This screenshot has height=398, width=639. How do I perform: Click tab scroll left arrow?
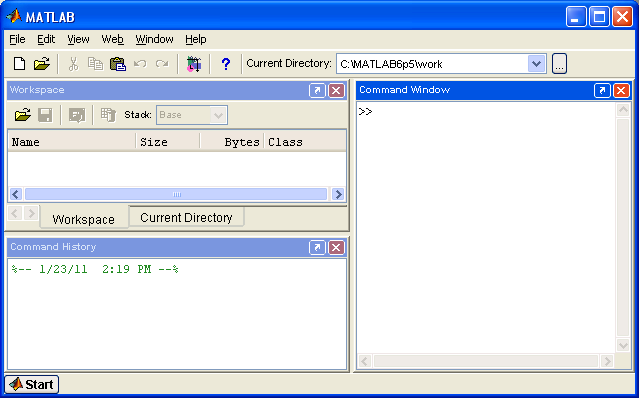15,213
